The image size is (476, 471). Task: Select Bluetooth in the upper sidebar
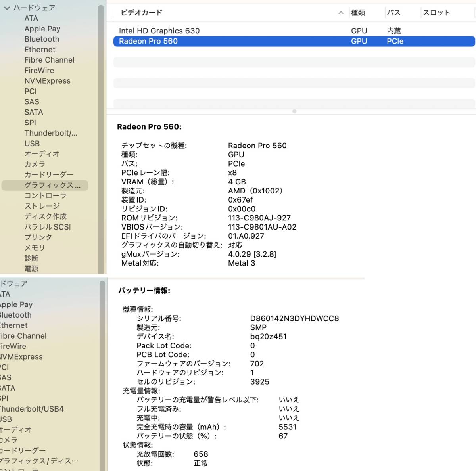click(42, 39)
